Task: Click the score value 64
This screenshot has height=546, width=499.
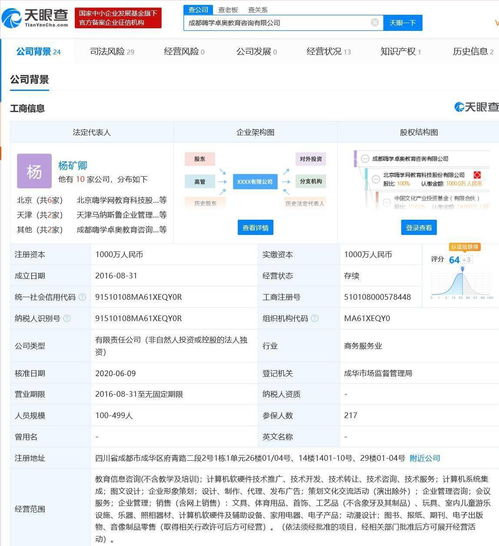Action: tap(454, 260)
